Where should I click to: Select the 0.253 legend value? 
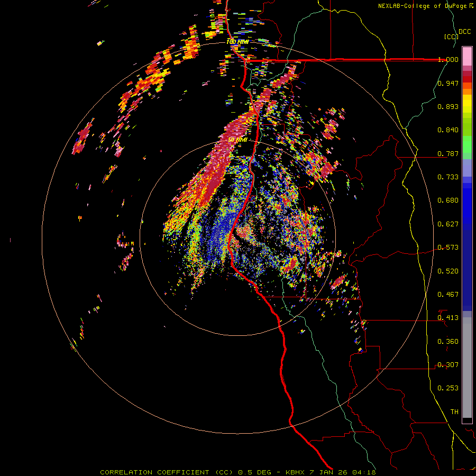(448, 388)
